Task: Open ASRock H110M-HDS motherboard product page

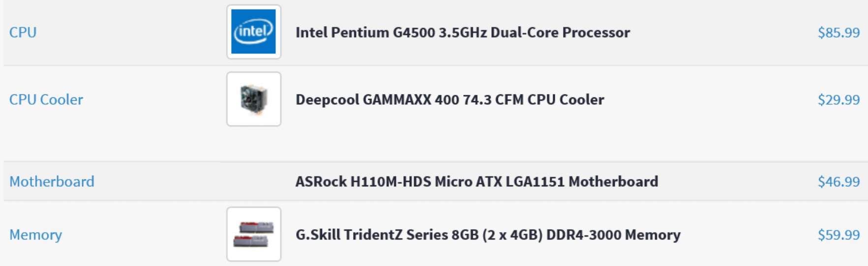Action: click(476, 181)
